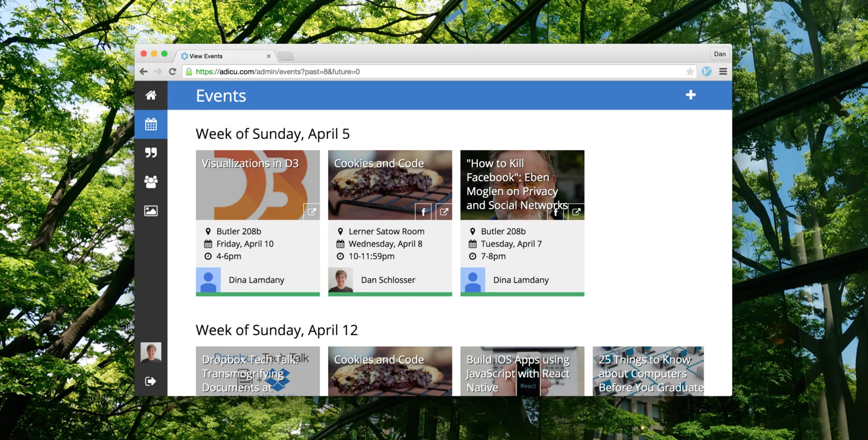Viewport: 868px width, 440px height.
Task: Open the April 12 week Cookies and Code card
Action: (390, 371)
